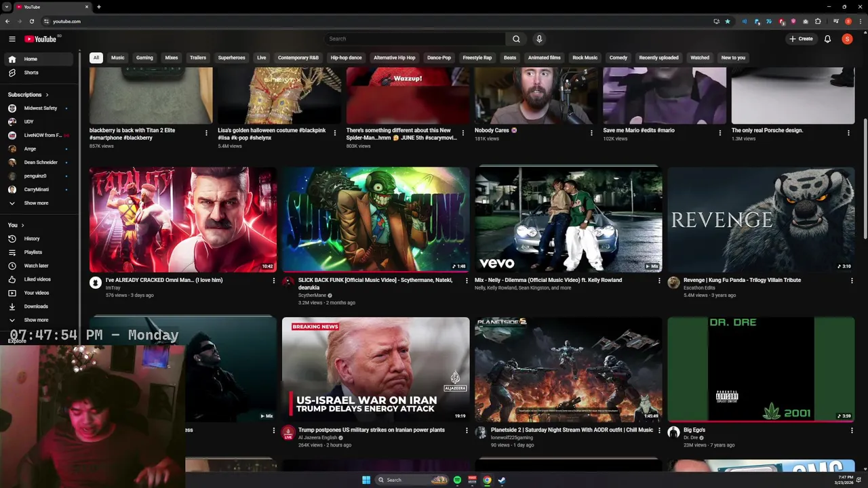Open the tab search dropdown arrow

[x=6, y=7]
